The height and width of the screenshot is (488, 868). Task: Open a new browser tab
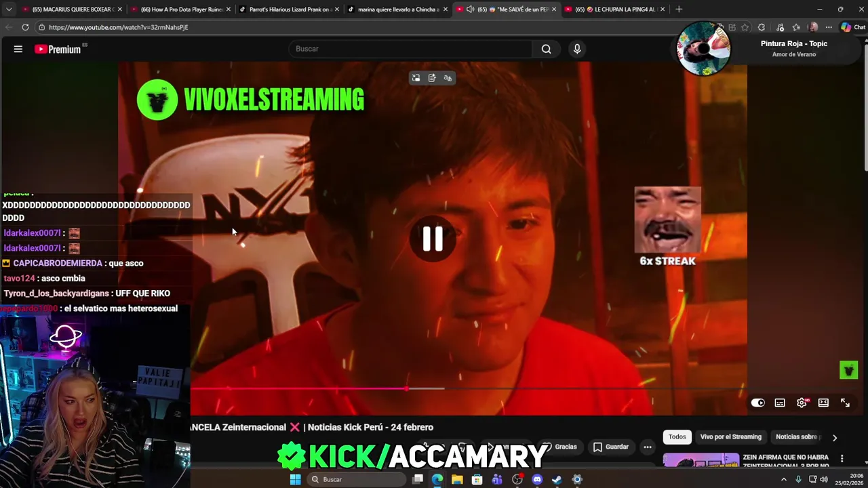(679, 9)
